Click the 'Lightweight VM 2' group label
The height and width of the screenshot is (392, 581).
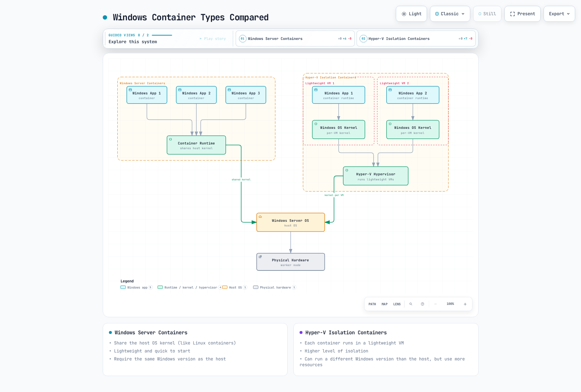click(x=394, y=83)
